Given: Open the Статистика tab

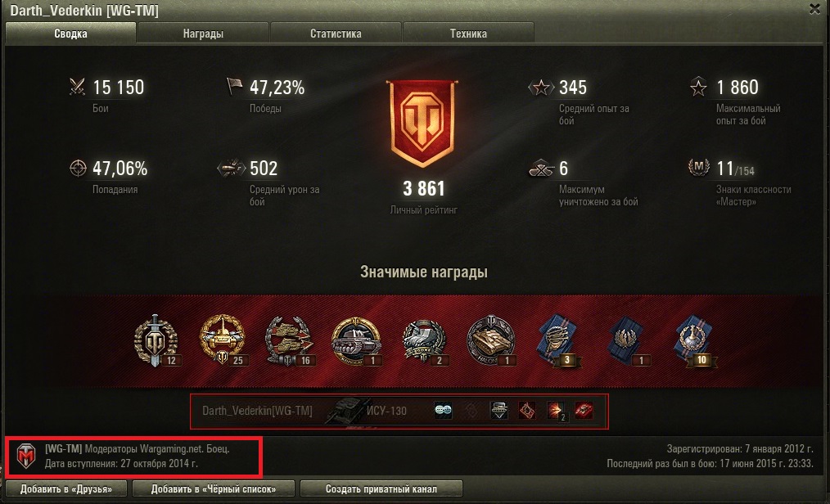Looking at the screenshot, I should [336, 34].
